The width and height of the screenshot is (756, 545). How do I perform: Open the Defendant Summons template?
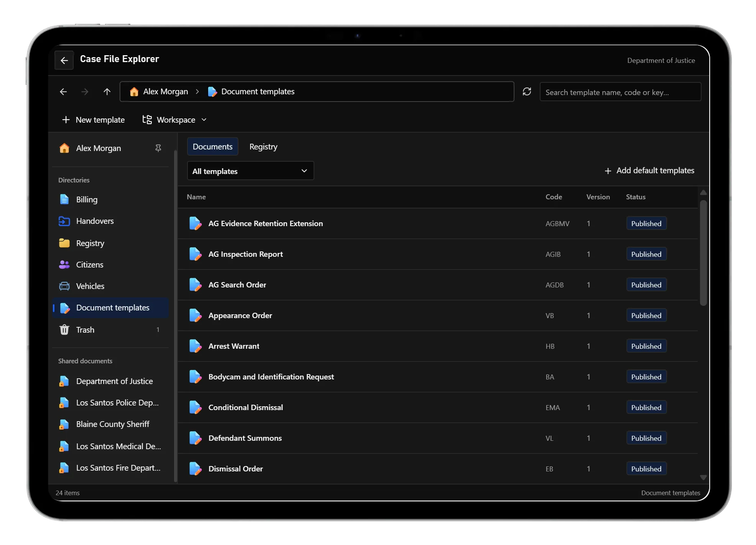click(438, 438)
